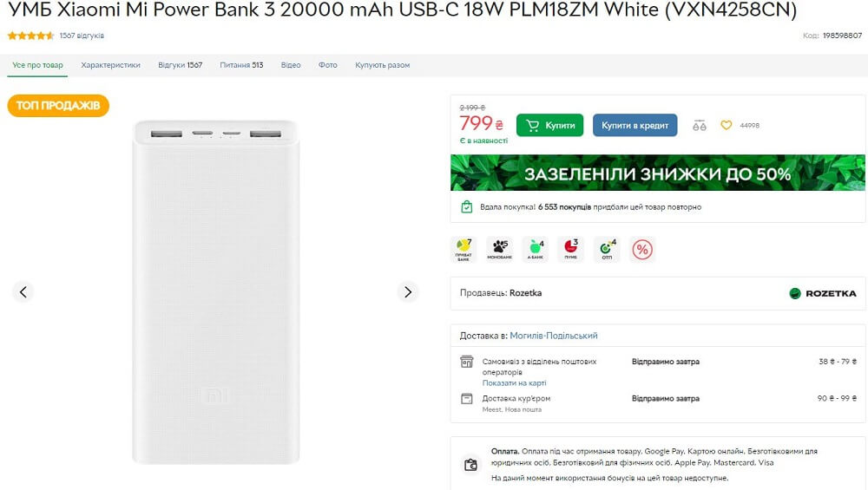Open the Характеристики tab
868x490 pixels.
coord(111,65)
